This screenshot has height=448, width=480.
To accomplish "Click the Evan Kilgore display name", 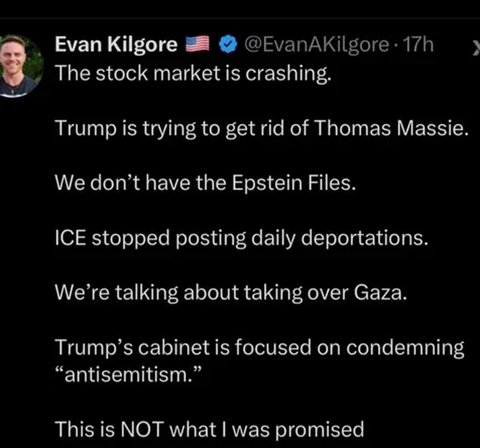I will point(116,45).
